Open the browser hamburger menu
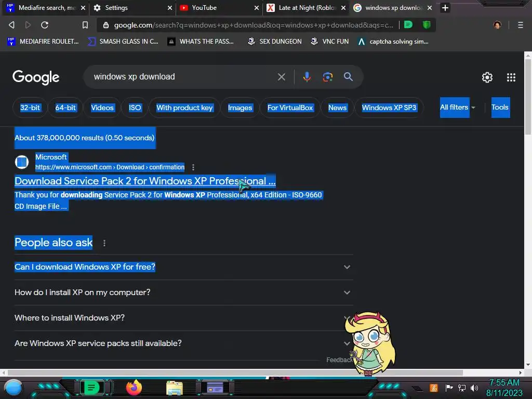This screenshot has width=532, height=399. [x=520, y=25]
